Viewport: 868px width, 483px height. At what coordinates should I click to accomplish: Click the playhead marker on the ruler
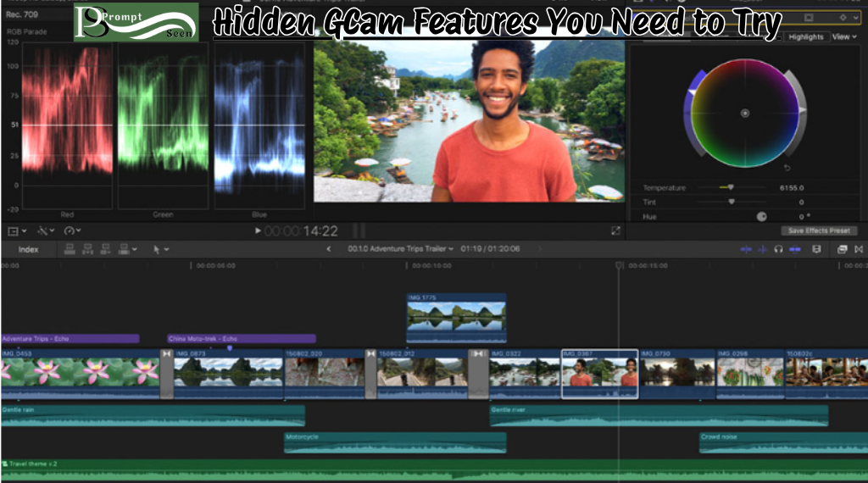[x=619, y=266]
